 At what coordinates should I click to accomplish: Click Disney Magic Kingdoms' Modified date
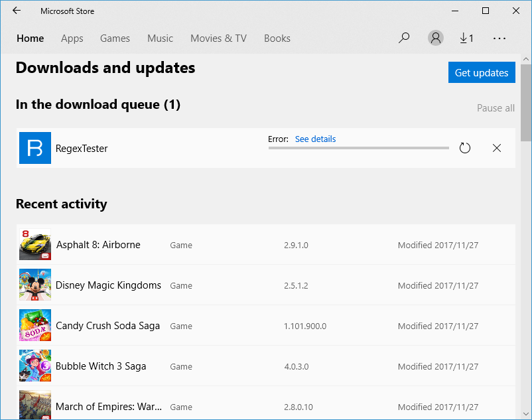438,286
